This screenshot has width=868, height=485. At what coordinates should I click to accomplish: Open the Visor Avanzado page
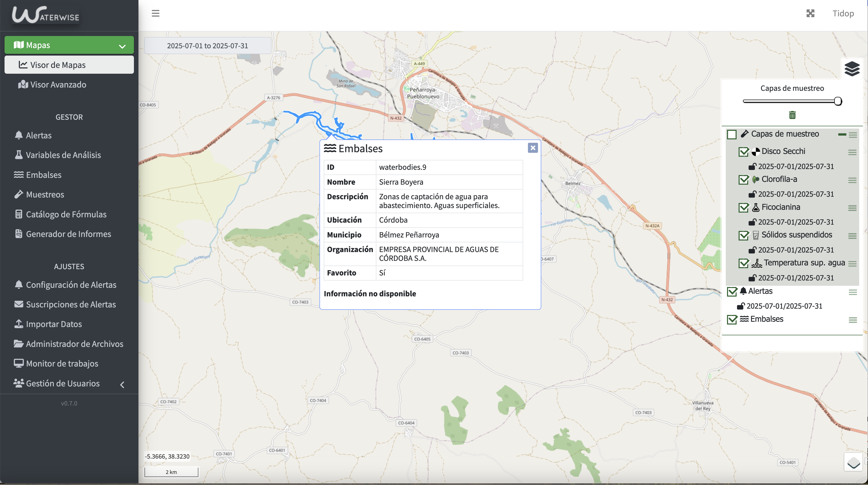[69, 84]
